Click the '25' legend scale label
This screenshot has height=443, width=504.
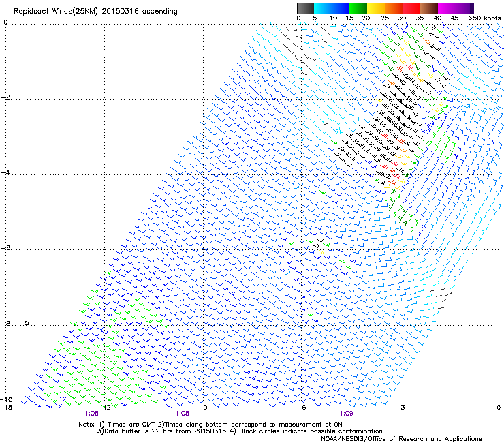385,18
